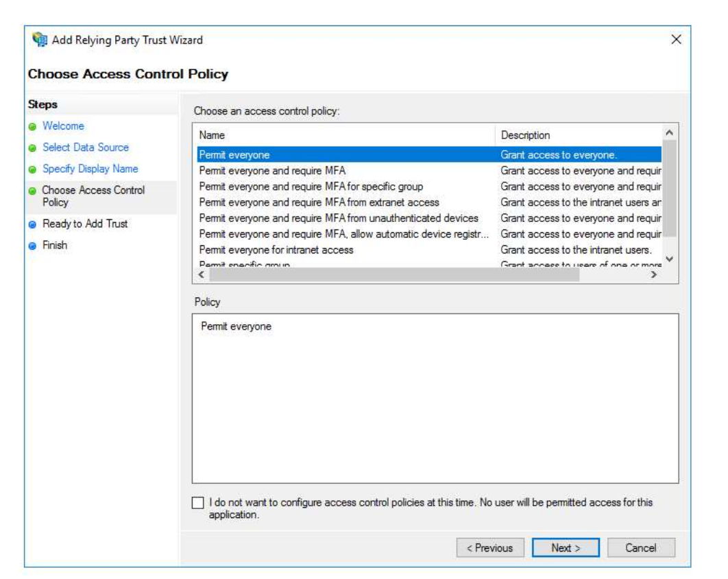Screen dimensions: 728x579
Task: Select Permit everyone for intranet access policy
Action: tap(276, 250)
